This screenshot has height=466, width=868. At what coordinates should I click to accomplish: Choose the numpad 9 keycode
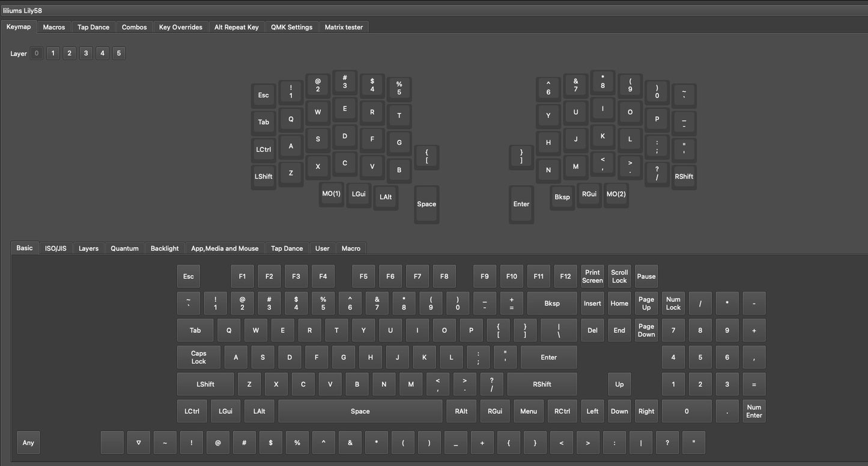[727, 330]
